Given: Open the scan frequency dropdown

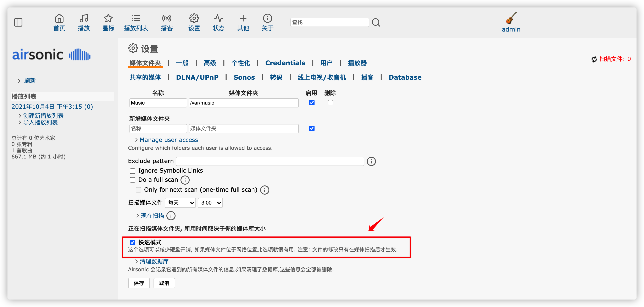Looking at the screenshot, I should 180,203.
